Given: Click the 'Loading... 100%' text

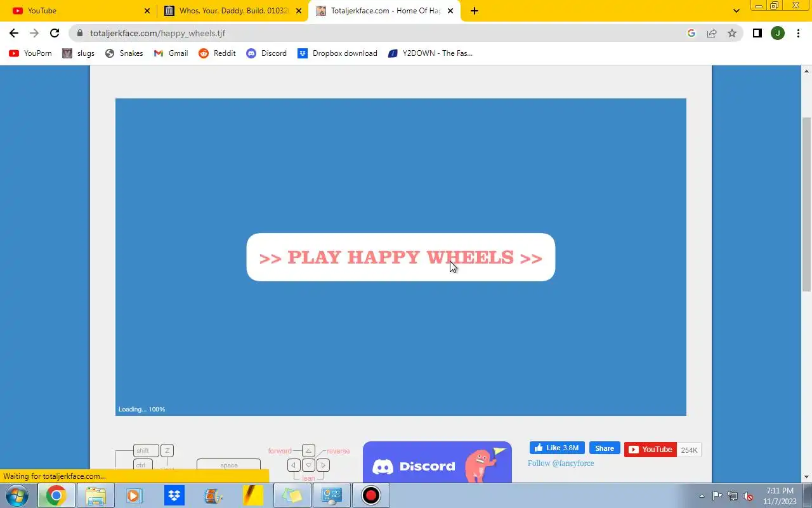Looking at the screenshot, I should (x=141, y=410).
